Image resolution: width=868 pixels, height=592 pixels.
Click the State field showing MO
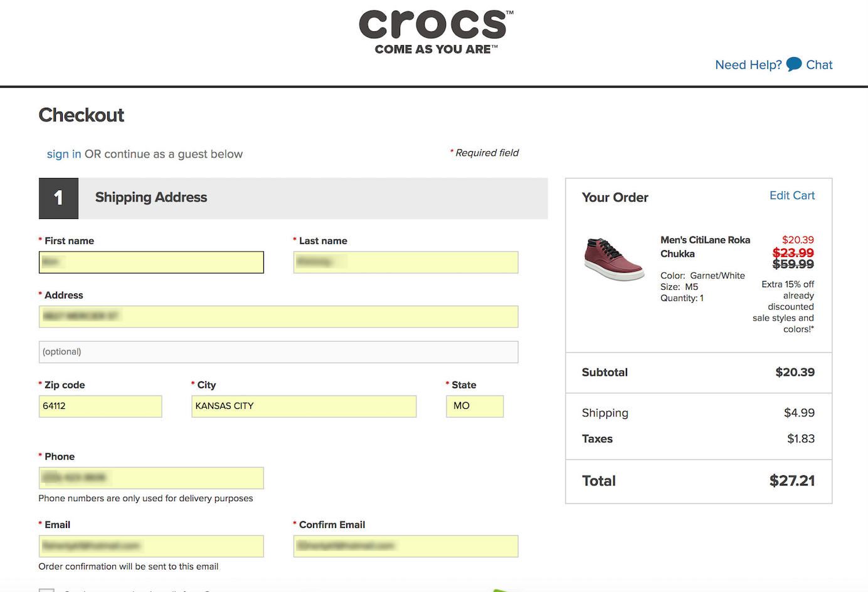click(x=475, y=406)
